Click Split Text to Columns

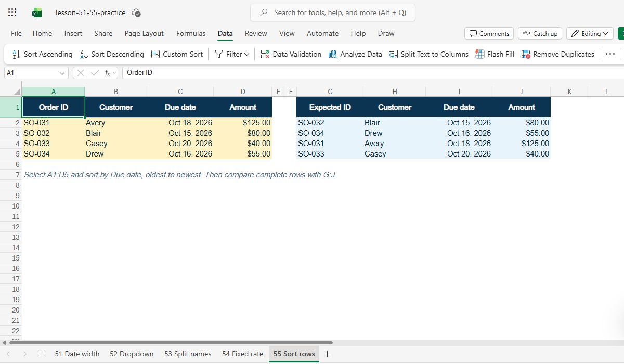[428, 54]
